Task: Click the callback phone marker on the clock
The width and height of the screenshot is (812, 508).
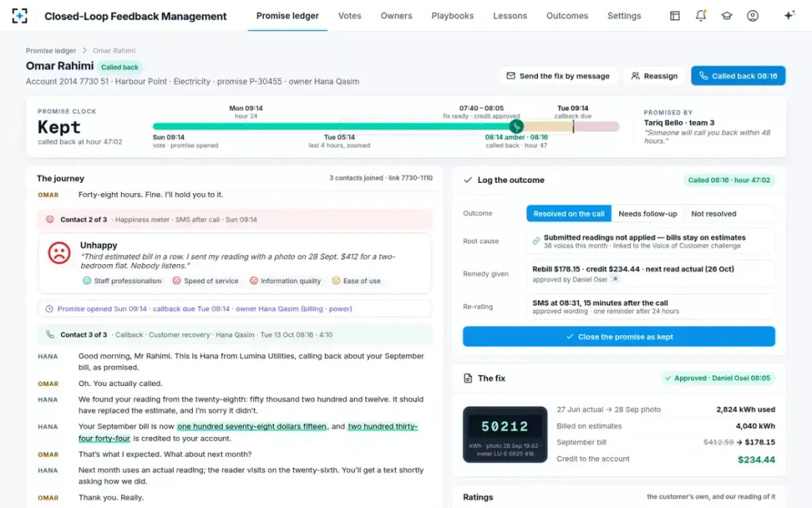Action: click(x=516, y=126)
